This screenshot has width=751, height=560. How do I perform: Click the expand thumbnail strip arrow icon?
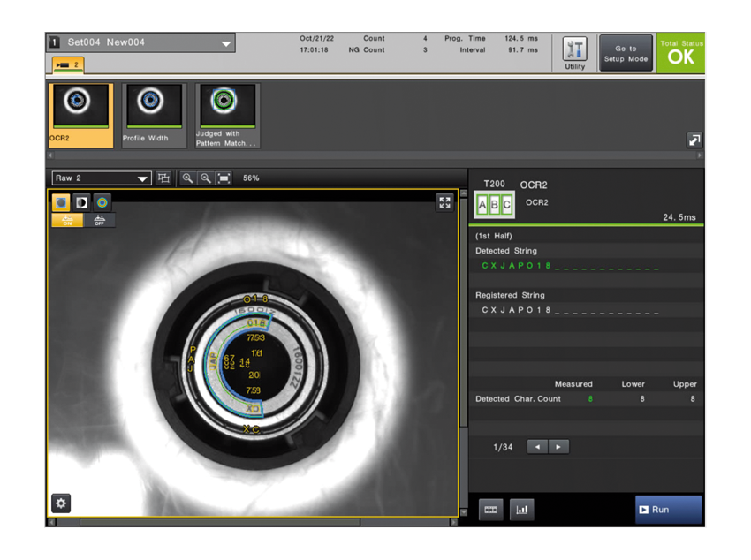point(694,140)
